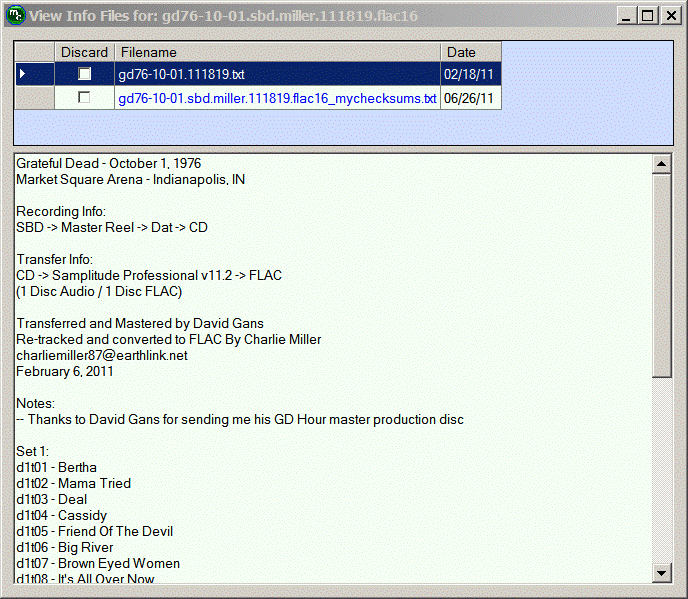Screen dimensions: 688x599
Task: Click track 'd1t05 - Friend Of The Devil'
Action: 94,531
